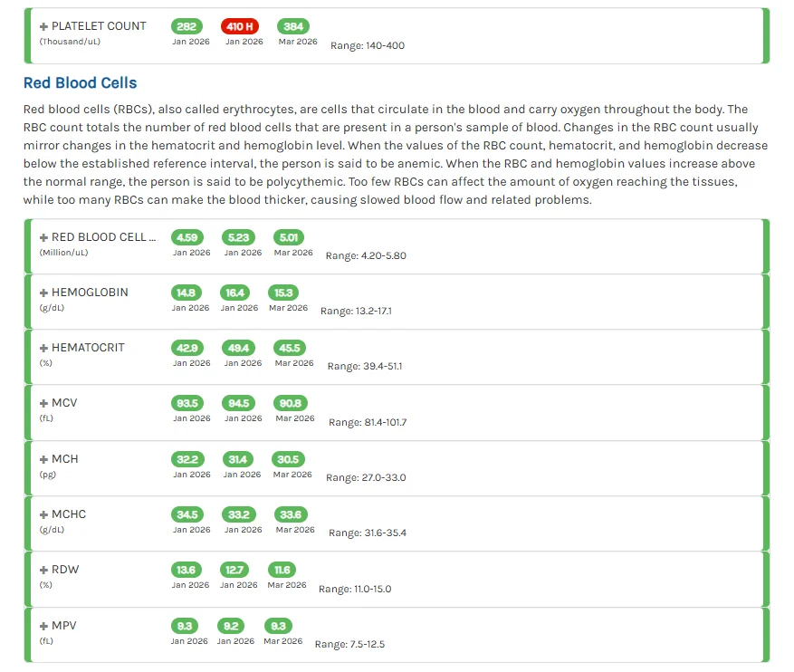
Task: Click the 49.4 hematocrit badge
Action: click(x=238, y=348)
